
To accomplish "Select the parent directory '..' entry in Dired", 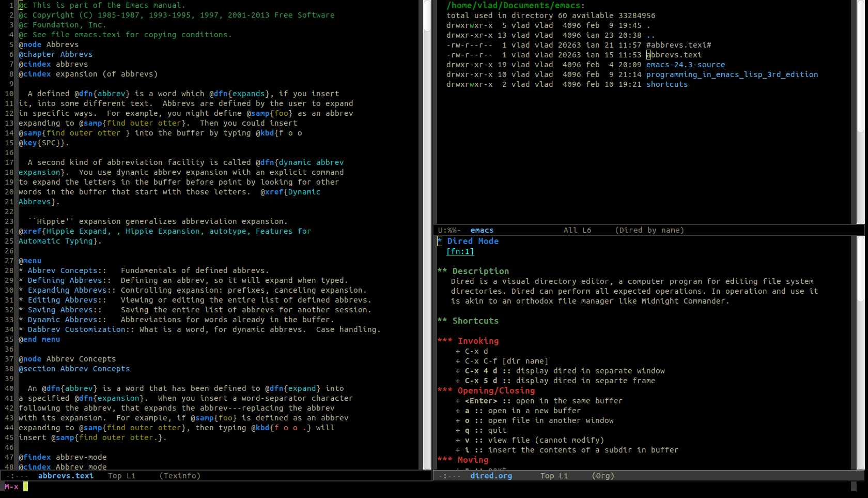I will pos(650,35).
